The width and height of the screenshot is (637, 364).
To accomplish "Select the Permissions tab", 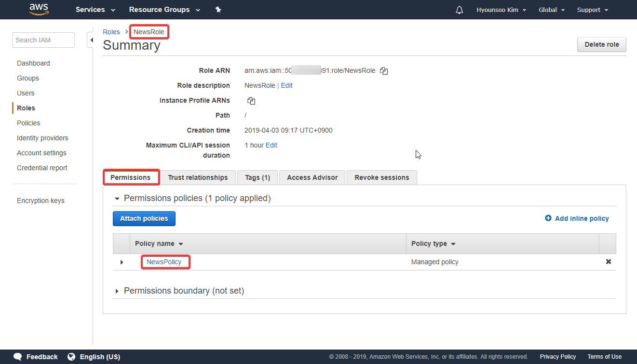I will click(x=131, y=177).
